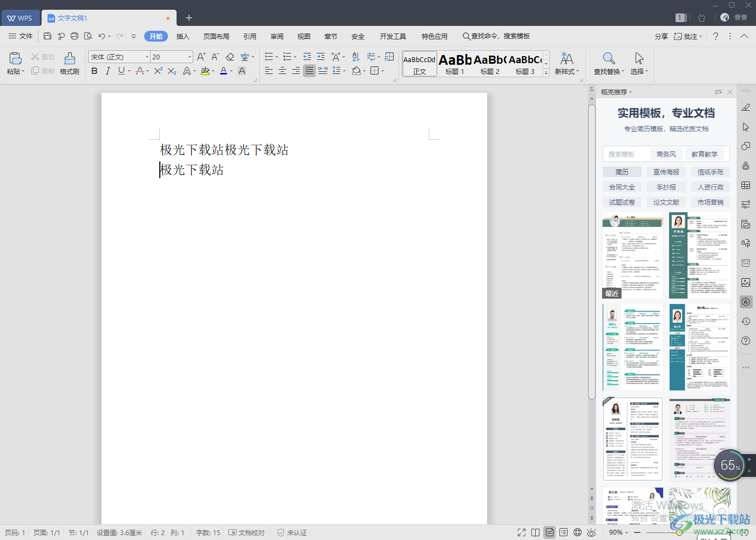Toggle character shading A button
Screen dimensions: 756x540
242,71
